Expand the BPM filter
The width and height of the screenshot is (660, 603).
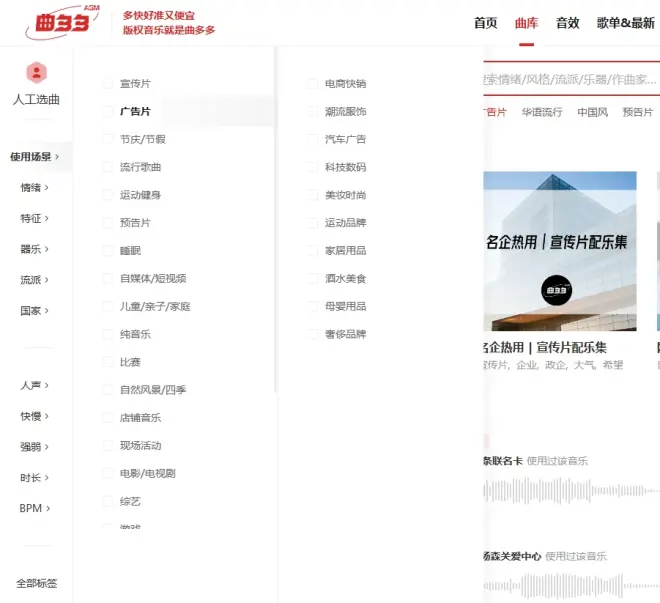(x=35, y=509)
